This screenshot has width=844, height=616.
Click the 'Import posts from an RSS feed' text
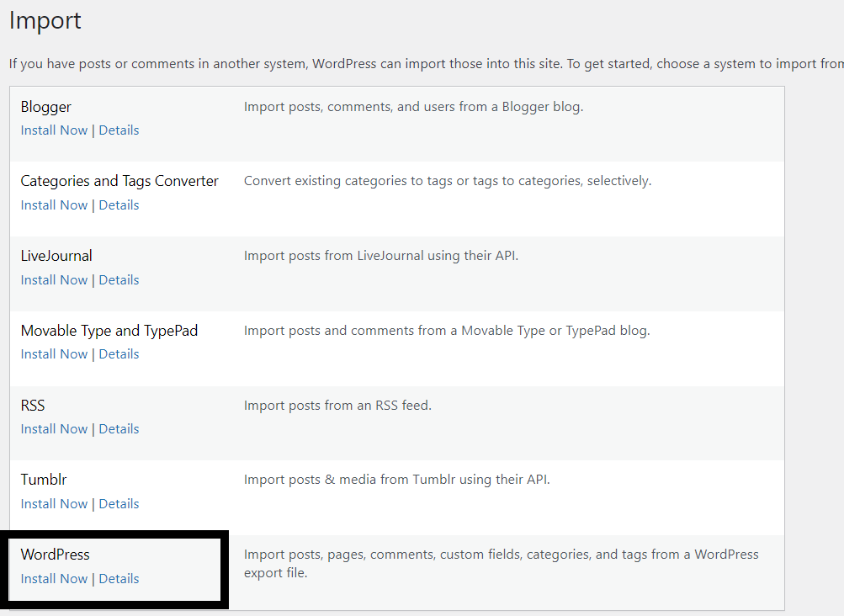point(337,406)
